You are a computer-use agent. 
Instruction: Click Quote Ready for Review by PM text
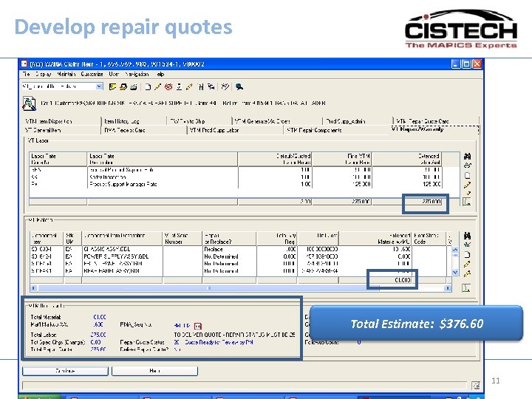coord(219,342)
